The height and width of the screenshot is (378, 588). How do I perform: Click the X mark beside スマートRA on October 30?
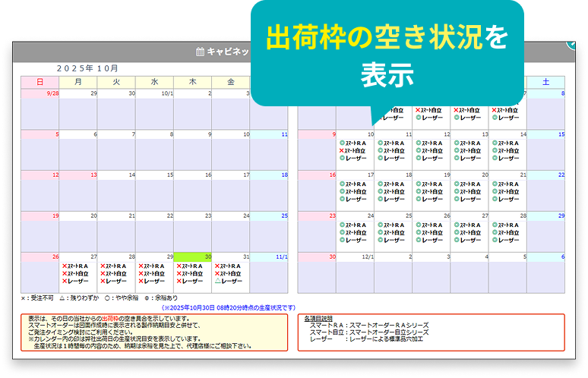click(179, 266)
